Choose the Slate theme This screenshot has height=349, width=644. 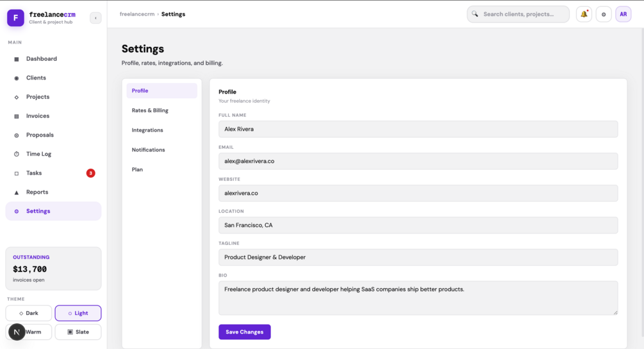(x=78, y=332)
